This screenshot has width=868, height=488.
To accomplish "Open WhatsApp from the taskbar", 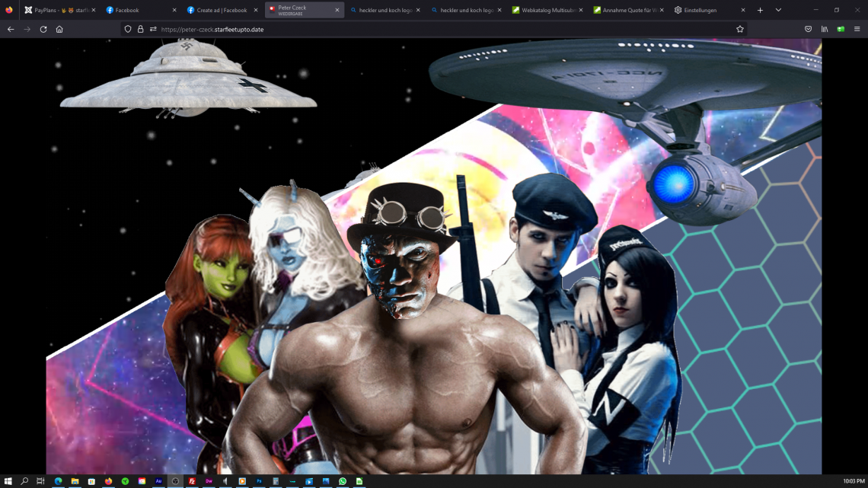I will pyautogui.click(x=343, y=481).
